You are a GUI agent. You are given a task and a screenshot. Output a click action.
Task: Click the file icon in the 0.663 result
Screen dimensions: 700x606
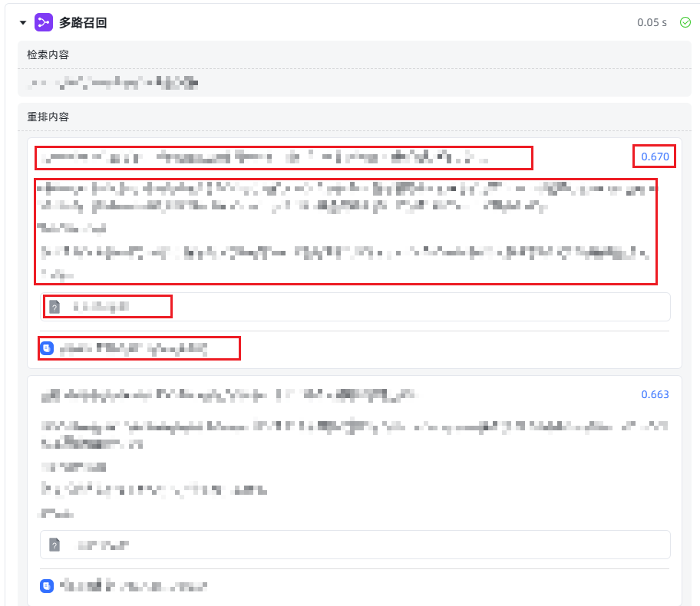pos(54,545)
